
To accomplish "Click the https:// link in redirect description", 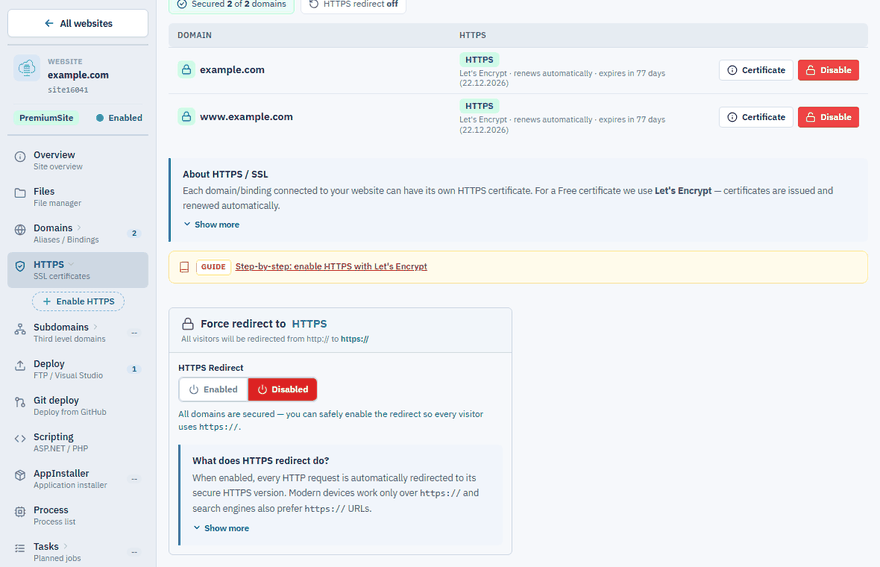I will pyautogui.click(x=355, y=339).
